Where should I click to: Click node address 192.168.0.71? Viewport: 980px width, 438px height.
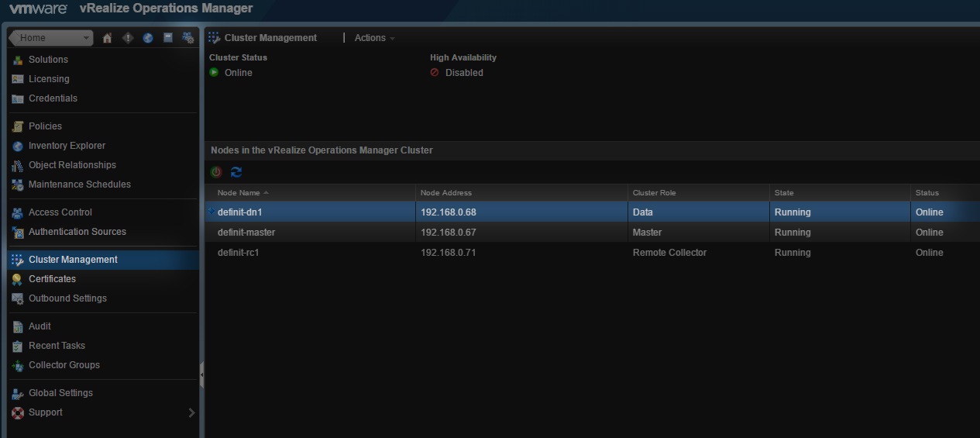point(448,253)
